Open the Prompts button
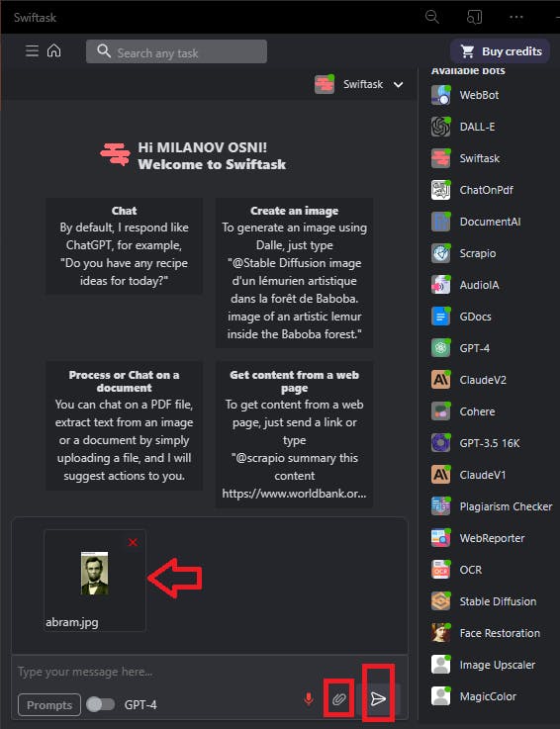Viewport: 560px width, 729px height. coord(49,705)
